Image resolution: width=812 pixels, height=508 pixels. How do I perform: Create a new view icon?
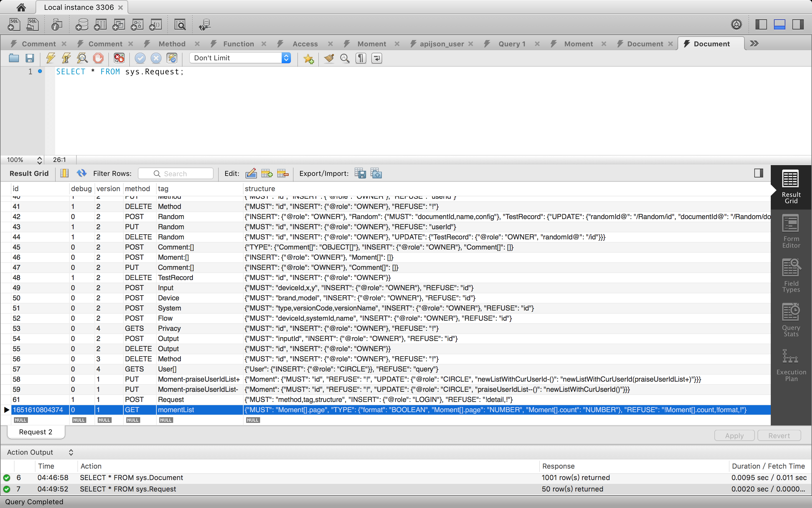point(118,24)
